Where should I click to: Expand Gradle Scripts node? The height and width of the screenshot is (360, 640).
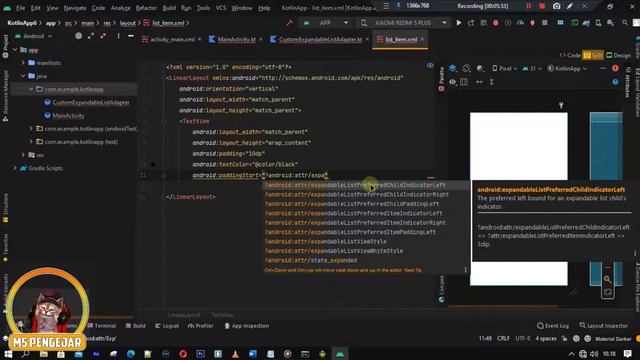(x=15, y=168)
